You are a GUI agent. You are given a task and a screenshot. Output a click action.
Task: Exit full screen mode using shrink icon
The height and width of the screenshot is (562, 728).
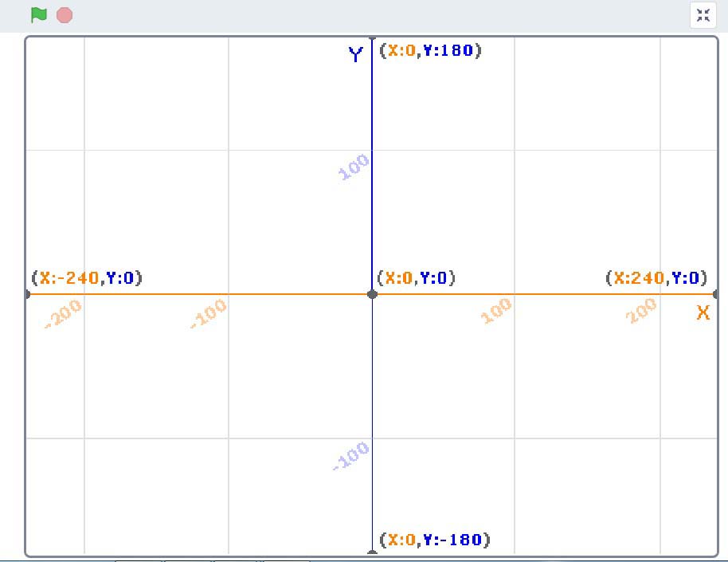click(703, 15)
